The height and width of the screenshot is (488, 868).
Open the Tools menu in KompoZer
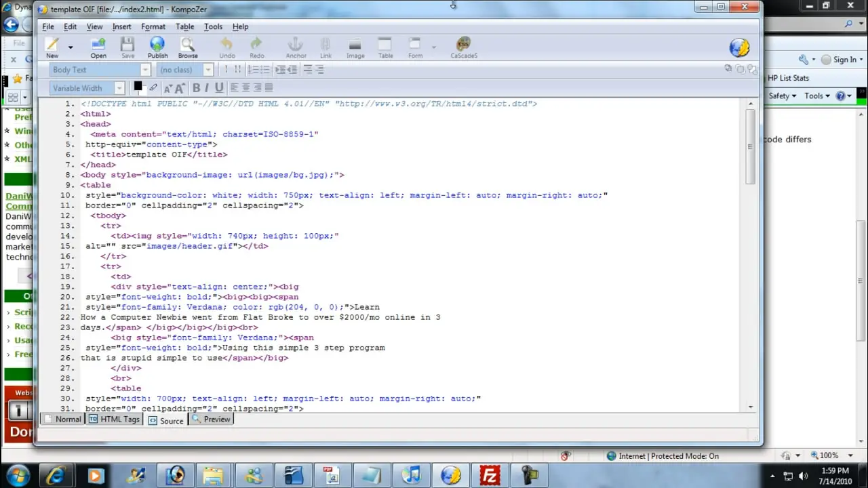coord(213,26)
